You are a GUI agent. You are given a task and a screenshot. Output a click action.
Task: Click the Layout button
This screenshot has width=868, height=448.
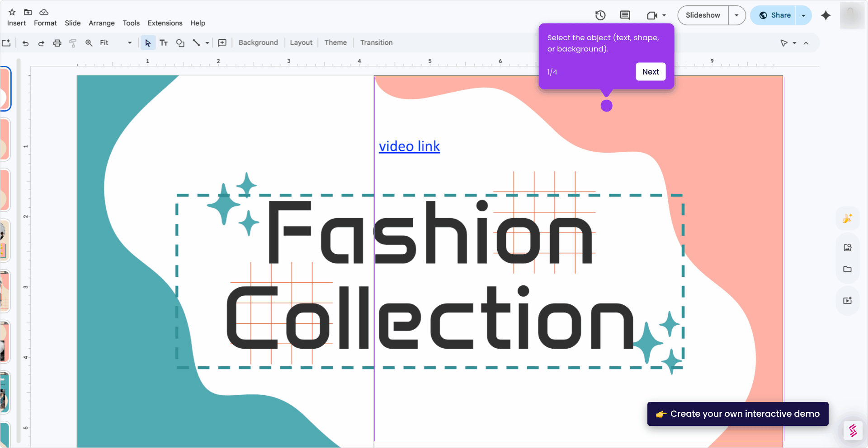(x=301, y=42)
